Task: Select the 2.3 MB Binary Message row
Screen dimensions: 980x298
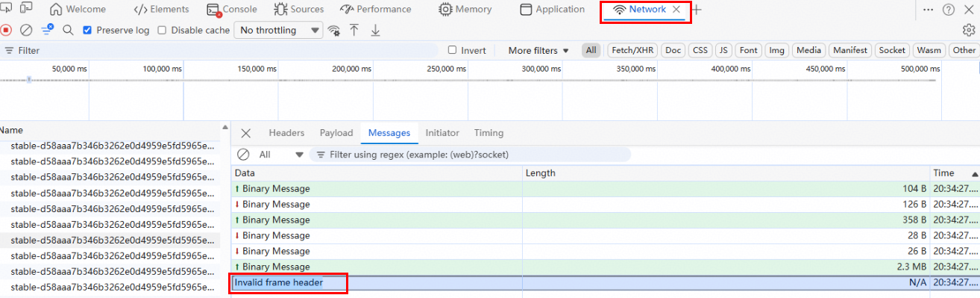Action: [605, 267]
